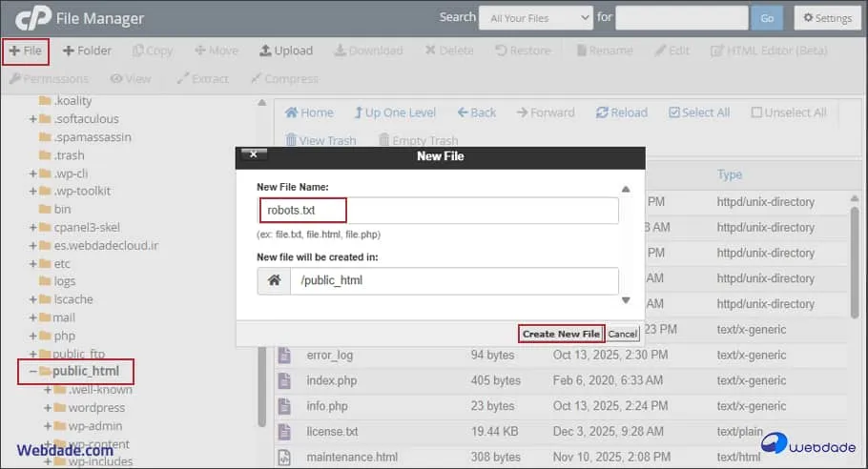Click the Reload toolbar icon
Image resolution: width=868 pixels, height=469 pixels.
(x=602, y=112)
